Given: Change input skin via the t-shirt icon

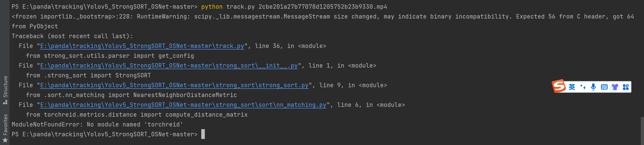Looking at the screenshot, I should pos(615,87).
